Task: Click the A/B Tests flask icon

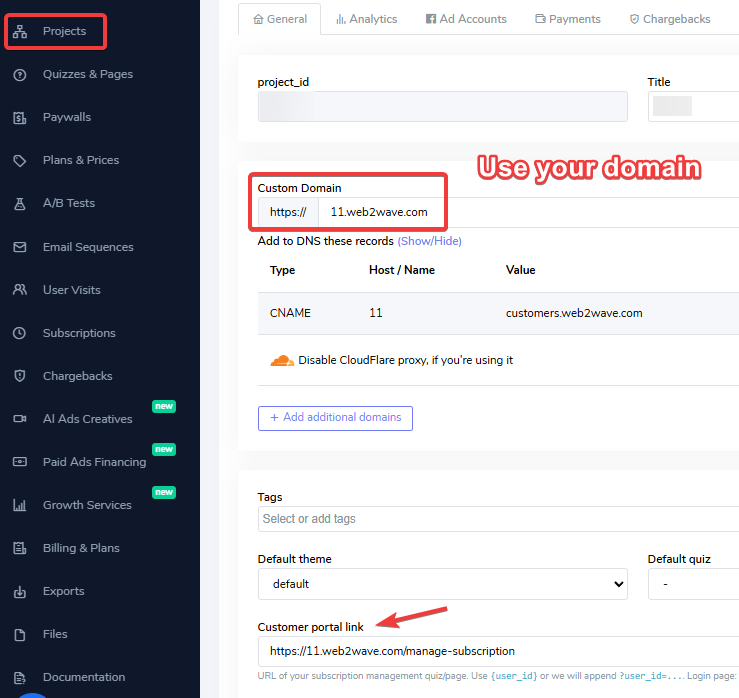Action: 20,204
